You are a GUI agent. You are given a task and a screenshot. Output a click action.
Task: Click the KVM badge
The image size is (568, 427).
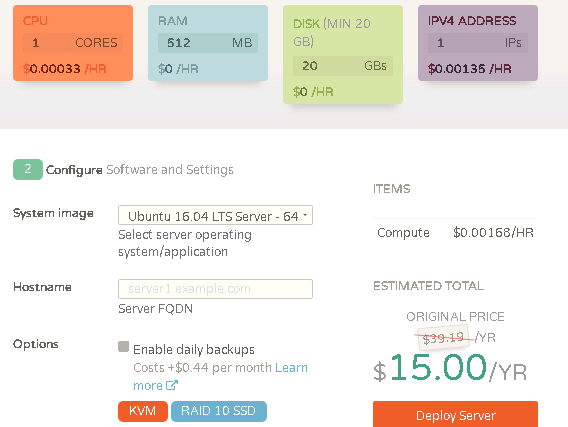point(143,411)
